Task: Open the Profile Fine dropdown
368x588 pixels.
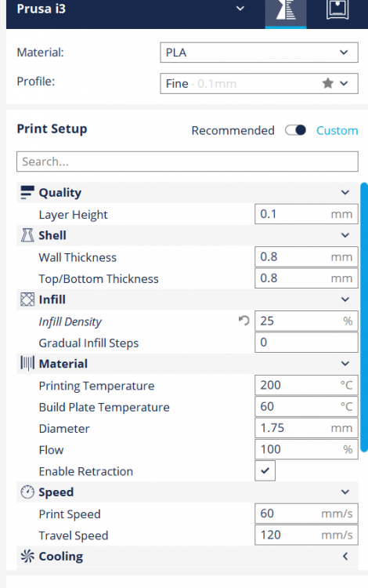Action: point(258,83)
